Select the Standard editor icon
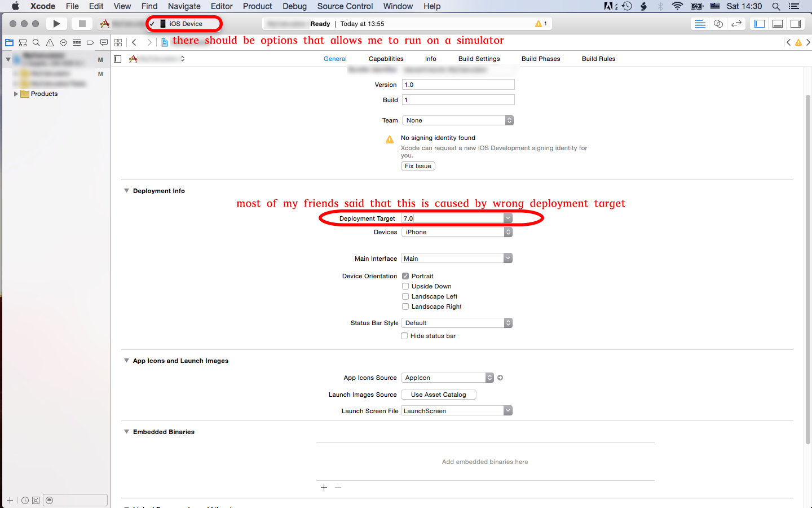This screenshot has width=812, height=508. pyautogui.click(x=700, y=24)
